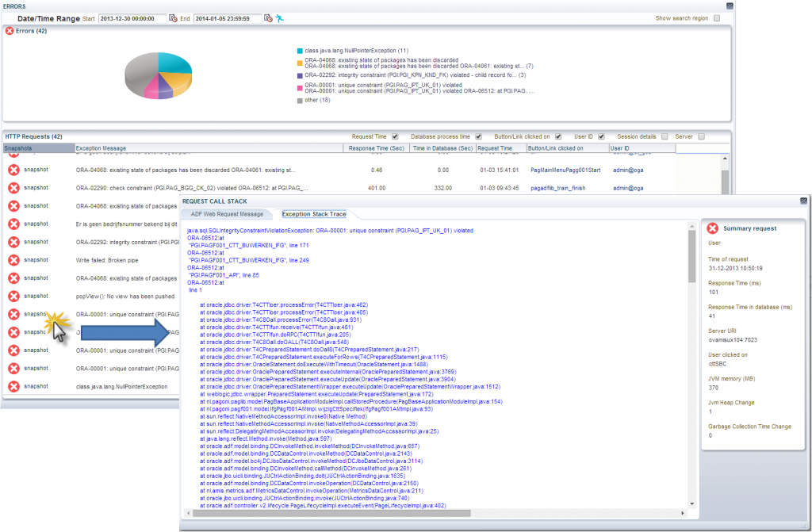
Task: Click the red X icon next to Summary request
Action: [713, 228]
